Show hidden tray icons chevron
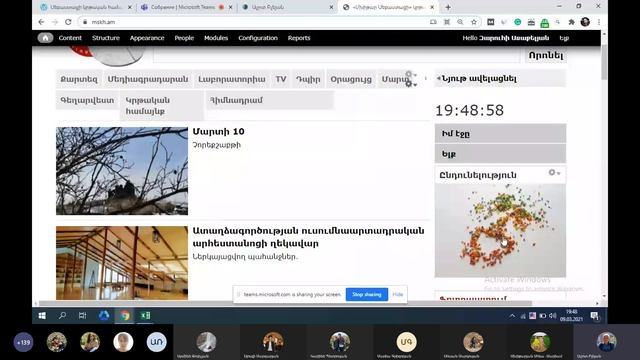The width and height of the screenshot is (640, 360). click(512, 316)
